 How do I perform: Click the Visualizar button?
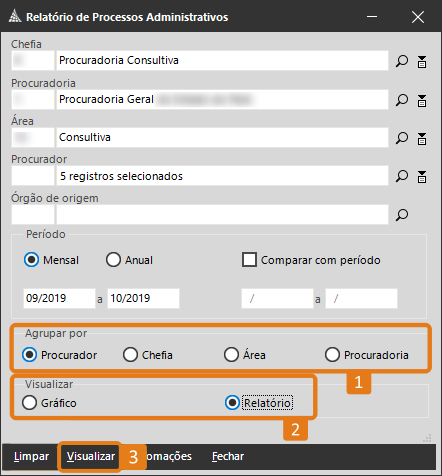point(91,456)
